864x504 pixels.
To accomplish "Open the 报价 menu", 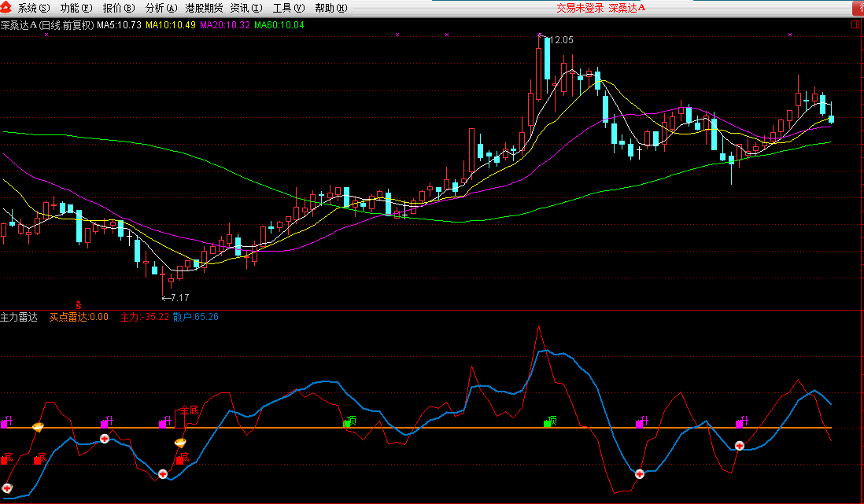I will pyautogui.click(x=119, y=8).
